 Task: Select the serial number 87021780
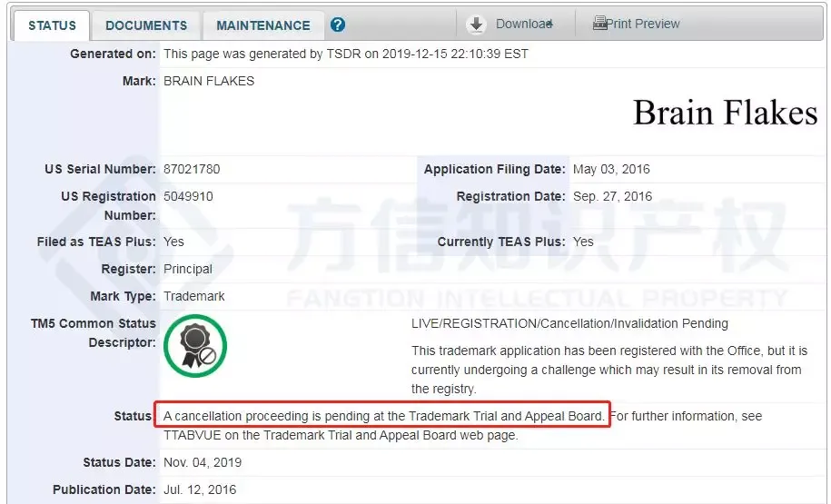pos(192,169)
